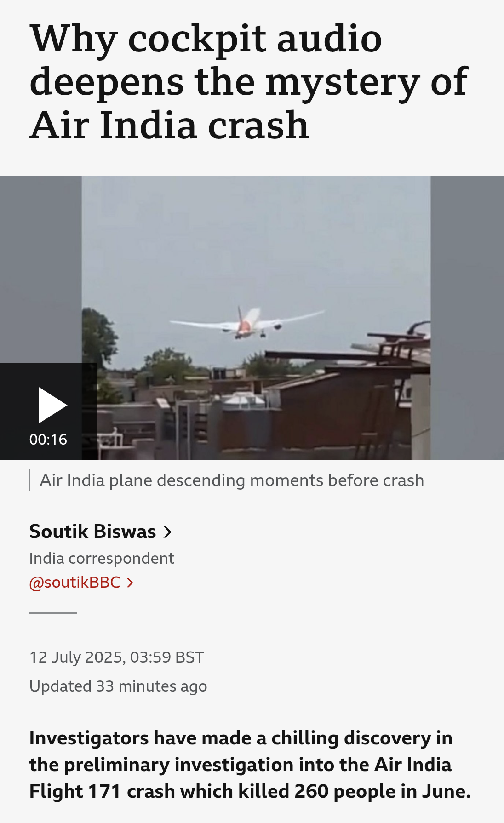
Task: Open the chevron next to Soutik Biswas
Action: 167,532
